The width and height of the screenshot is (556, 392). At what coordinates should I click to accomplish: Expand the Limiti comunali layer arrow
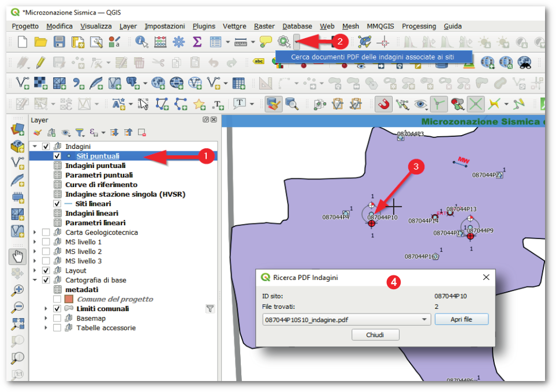pos(46,309)
